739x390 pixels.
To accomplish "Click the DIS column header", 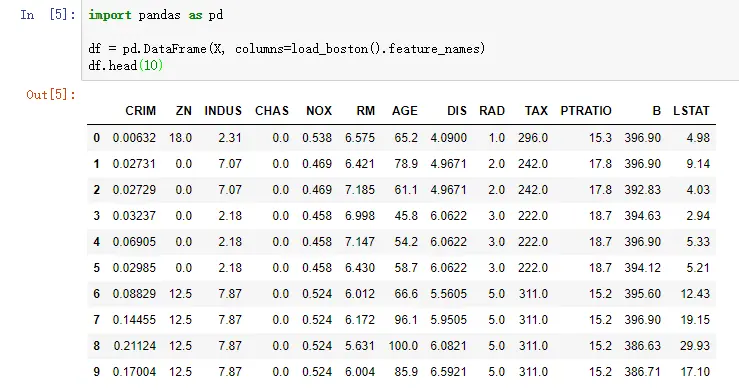I will 457,111.
